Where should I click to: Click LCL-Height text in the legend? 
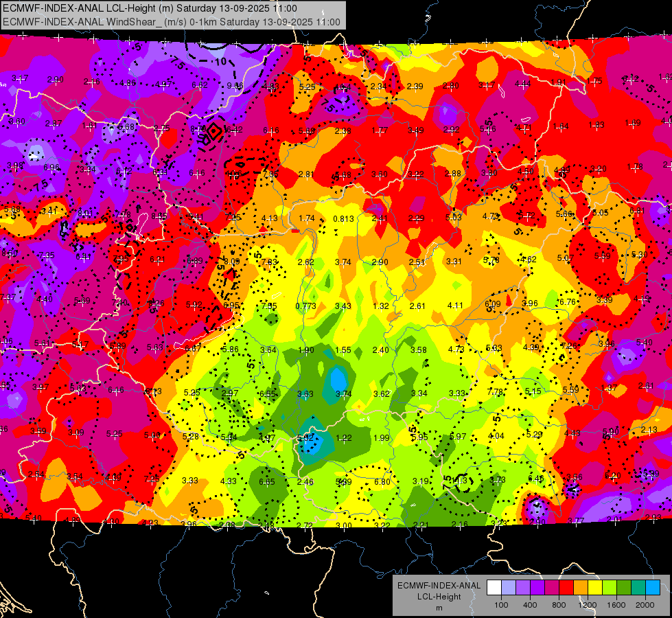pyautogui.click(x=439, y=597)
